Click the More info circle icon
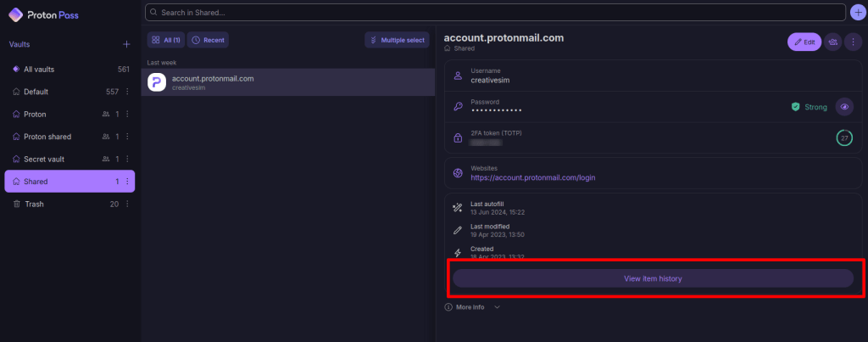 [x=448, y=307]
